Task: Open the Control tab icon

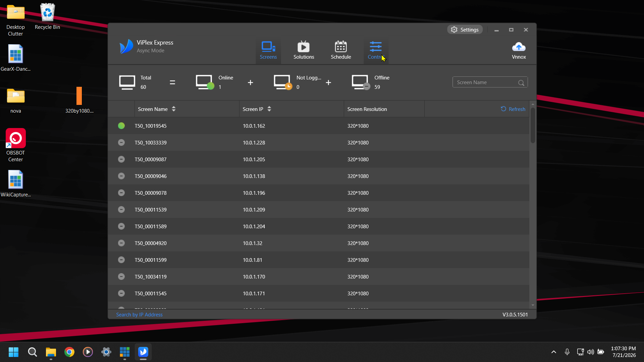Action: [x=376, y=47]
